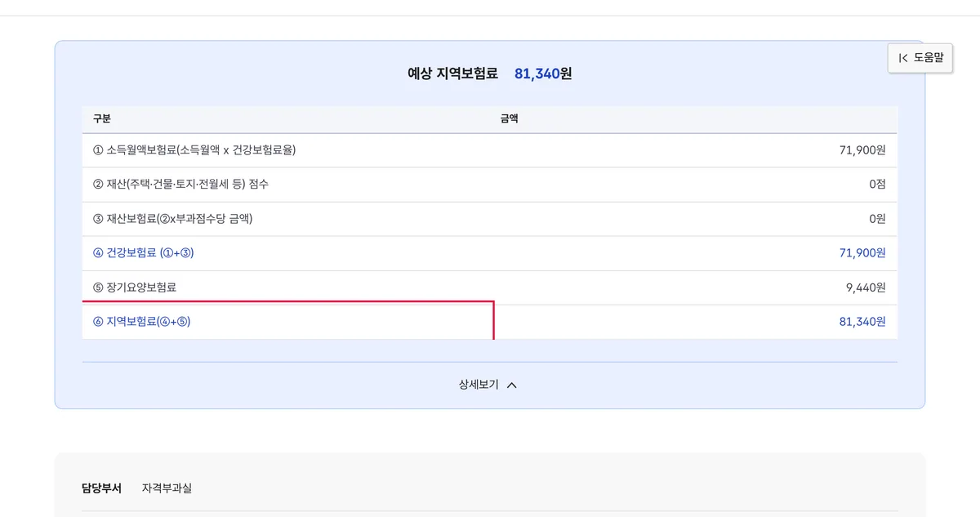Select the 0점 property score value
Image resolution: width=980 pixels, height=517 pixels.
point(877,185)
